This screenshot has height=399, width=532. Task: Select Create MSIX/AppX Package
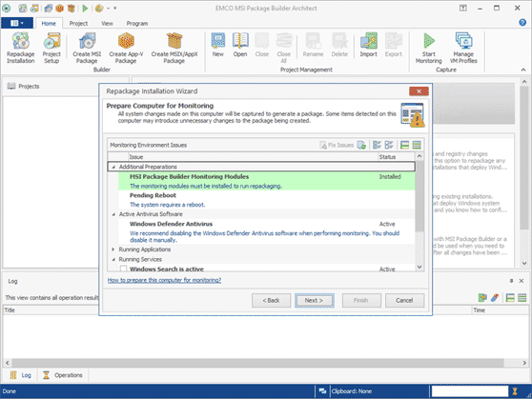pyautogui.click(x=174, y=48)
